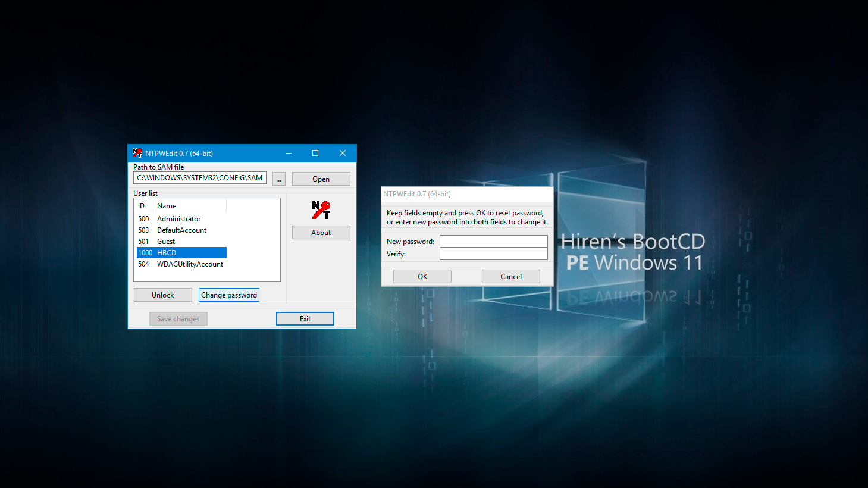Click the NTPWEdit title bar app icon

click(137, 153)
